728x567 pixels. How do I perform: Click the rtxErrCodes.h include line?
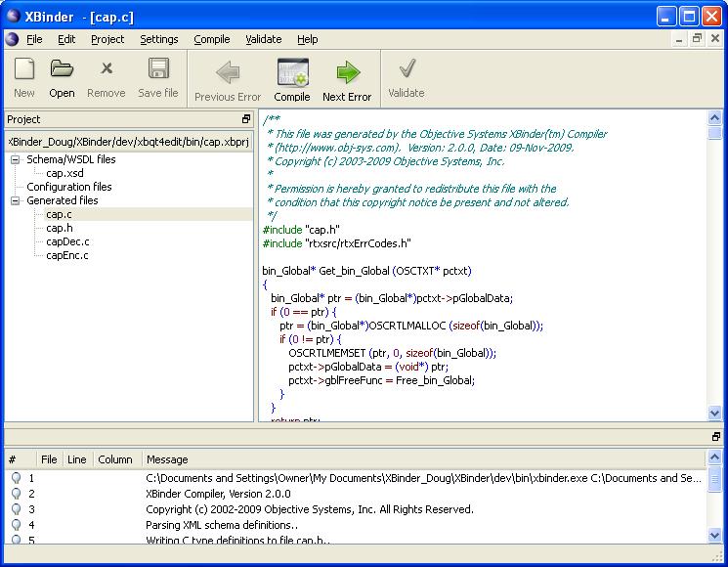[336, 243]
